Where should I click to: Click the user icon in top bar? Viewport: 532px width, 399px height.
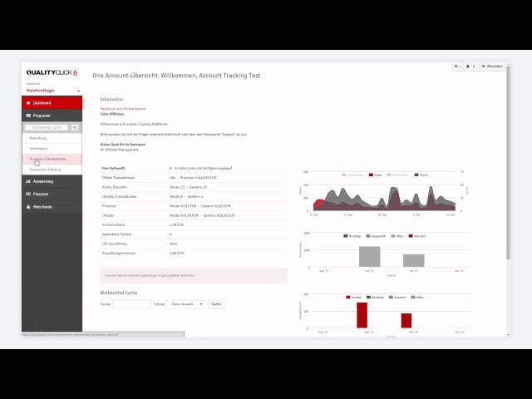pos(469,66)
